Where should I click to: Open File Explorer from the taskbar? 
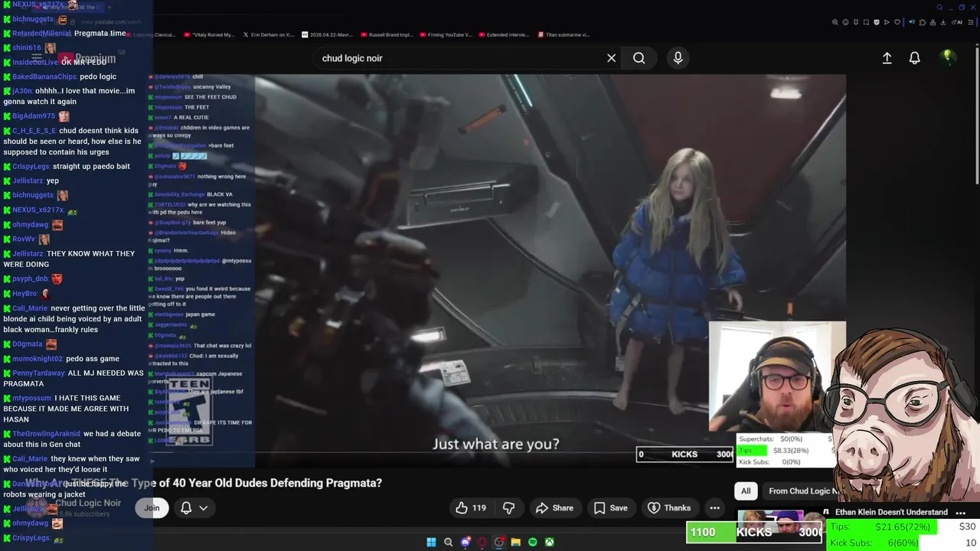[x=515, y=542]
